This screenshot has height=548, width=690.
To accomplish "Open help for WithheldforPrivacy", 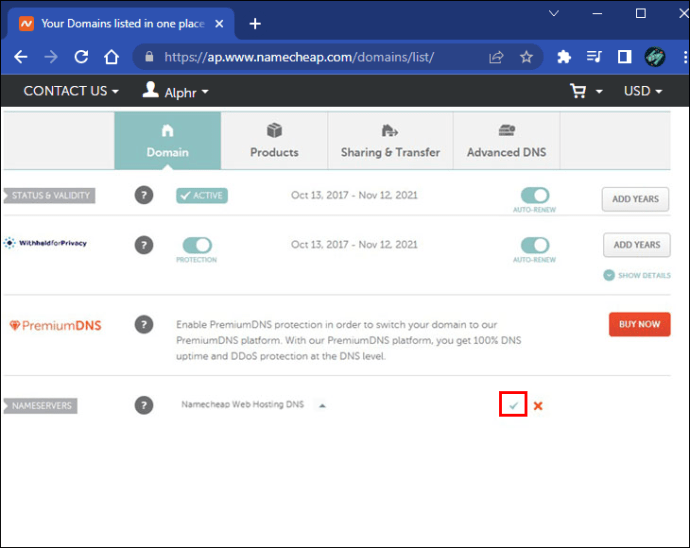I will pos(144,245).
